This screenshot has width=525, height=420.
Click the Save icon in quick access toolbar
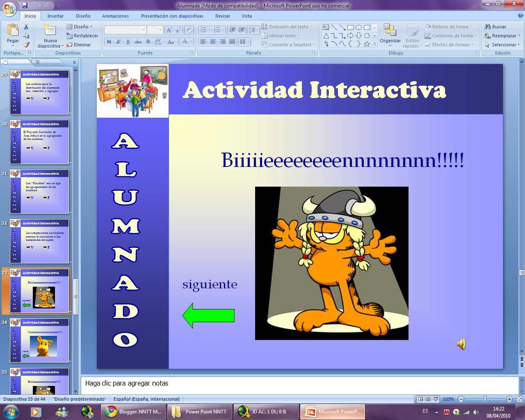pos(25,5)
